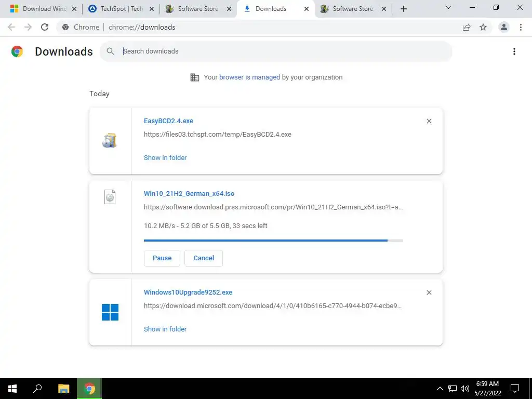Viewport: 532px width, 399px height.
Task: Open the Windows Start menu
Action: click(12, 389)
